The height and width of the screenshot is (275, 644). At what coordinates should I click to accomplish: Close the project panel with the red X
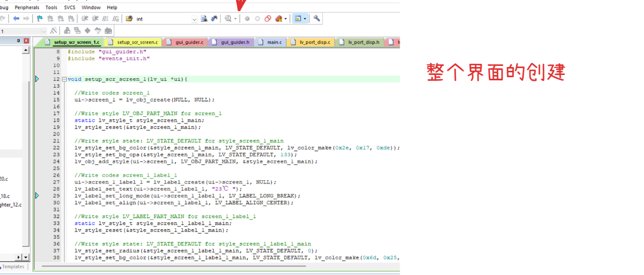(x=26, y=41)
